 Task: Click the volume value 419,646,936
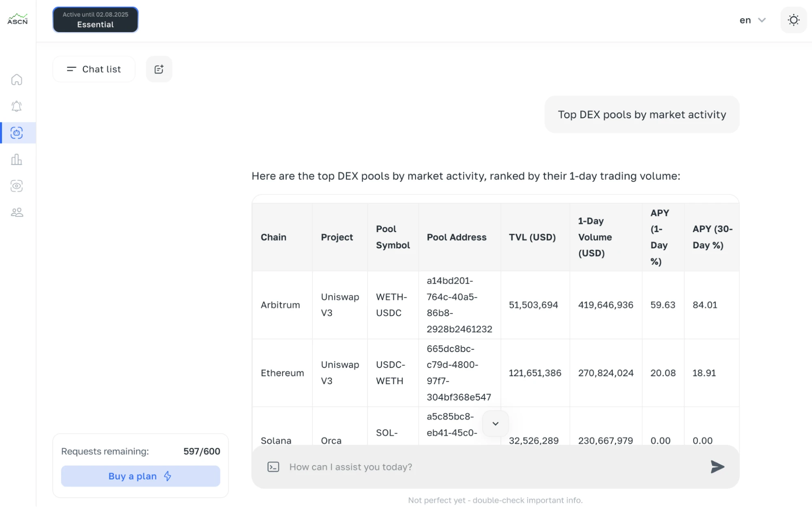[x=606, y=305]
